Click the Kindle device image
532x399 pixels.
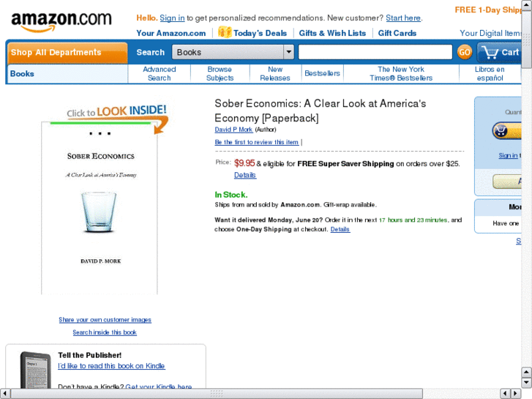point(36,370)
